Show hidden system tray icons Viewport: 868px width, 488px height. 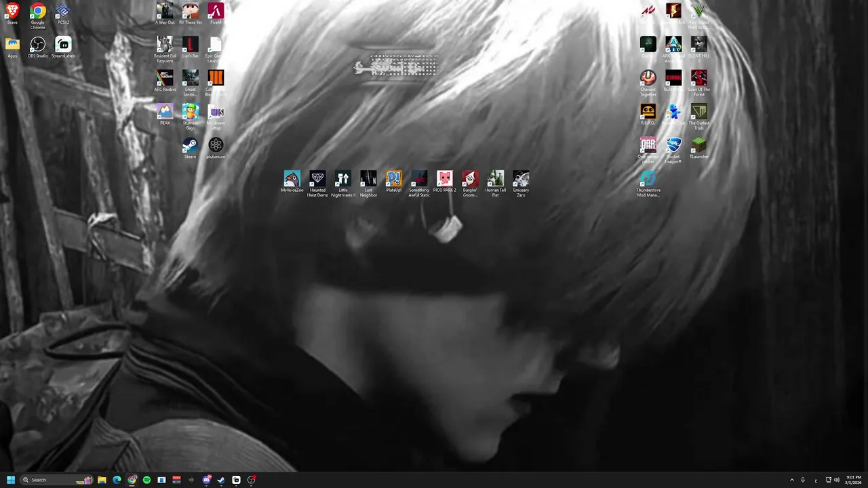(x=791, y=480)
